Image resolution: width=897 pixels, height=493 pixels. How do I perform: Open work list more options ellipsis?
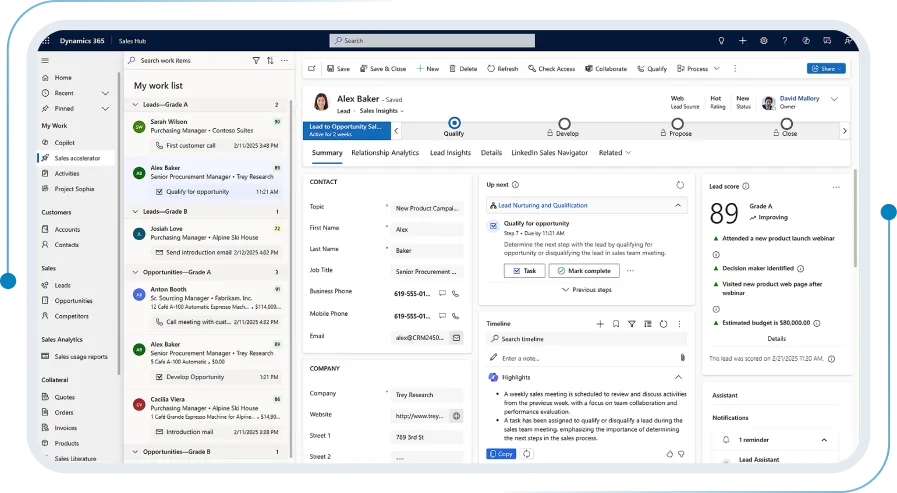284,61
